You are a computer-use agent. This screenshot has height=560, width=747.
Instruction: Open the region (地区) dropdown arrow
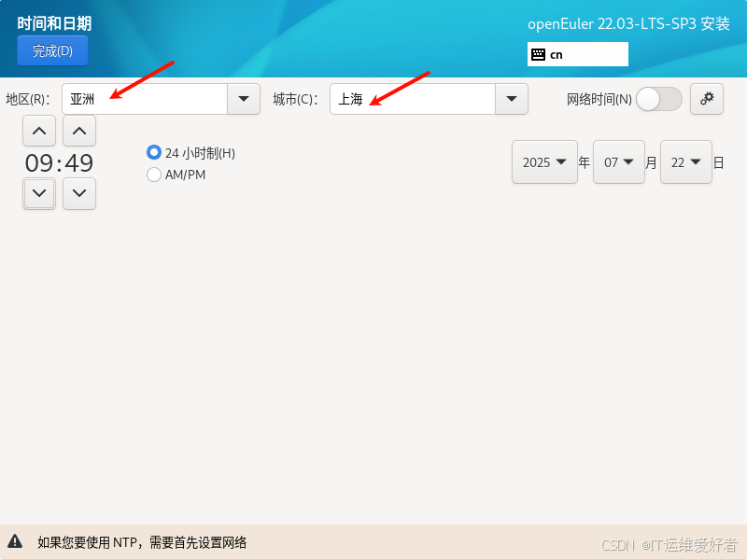click(244, 99)
